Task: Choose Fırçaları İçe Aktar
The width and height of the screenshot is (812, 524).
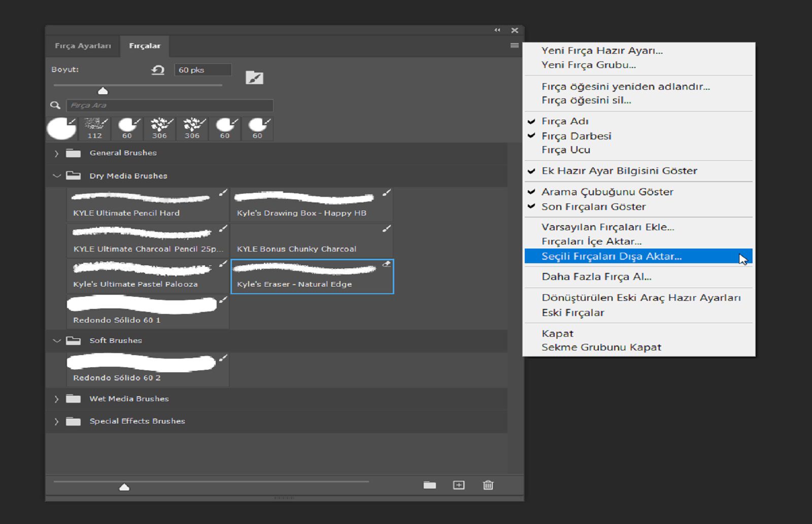Action: (638, 241)
